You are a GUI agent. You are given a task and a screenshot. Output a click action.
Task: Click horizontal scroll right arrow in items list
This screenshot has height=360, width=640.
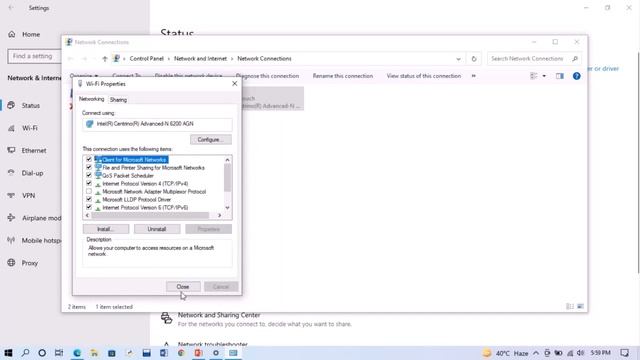click(x=220, y=215)
